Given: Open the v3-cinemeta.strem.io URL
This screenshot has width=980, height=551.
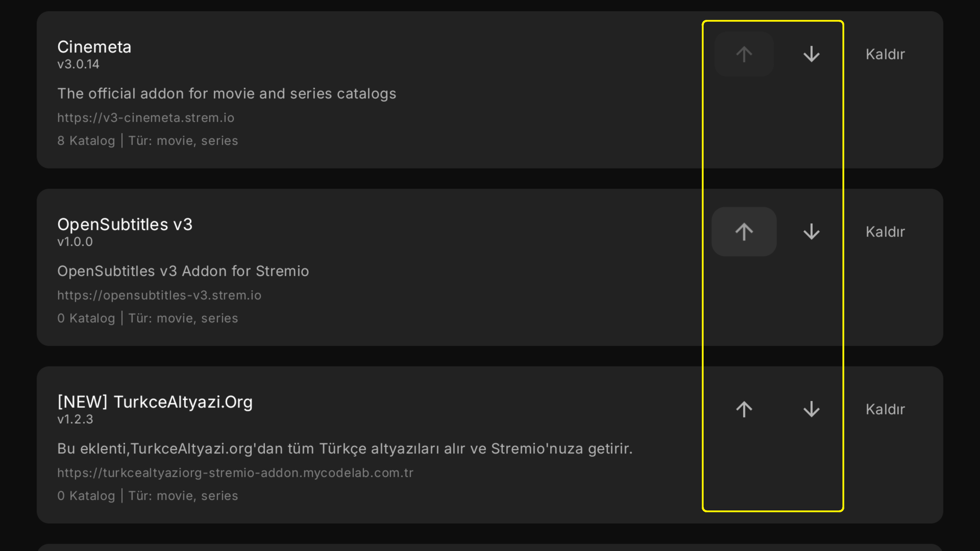Looking at the screenshot, I should click(146, 118).
